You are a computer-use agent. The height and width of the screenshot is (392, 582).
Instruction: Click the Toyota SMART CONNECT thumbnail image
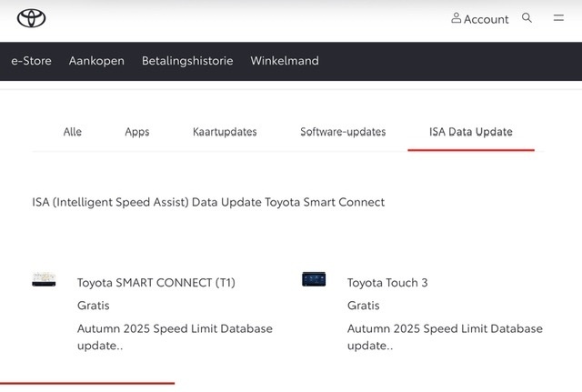point(44,279)
